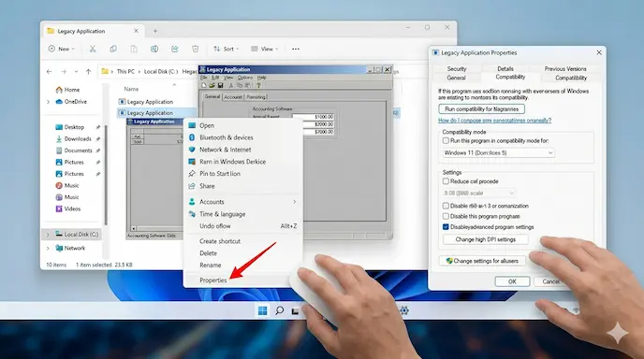Click the $7000.00 field in Legacy Application
Viewport: 644px width, 359px height.
[x=318, y=132]
